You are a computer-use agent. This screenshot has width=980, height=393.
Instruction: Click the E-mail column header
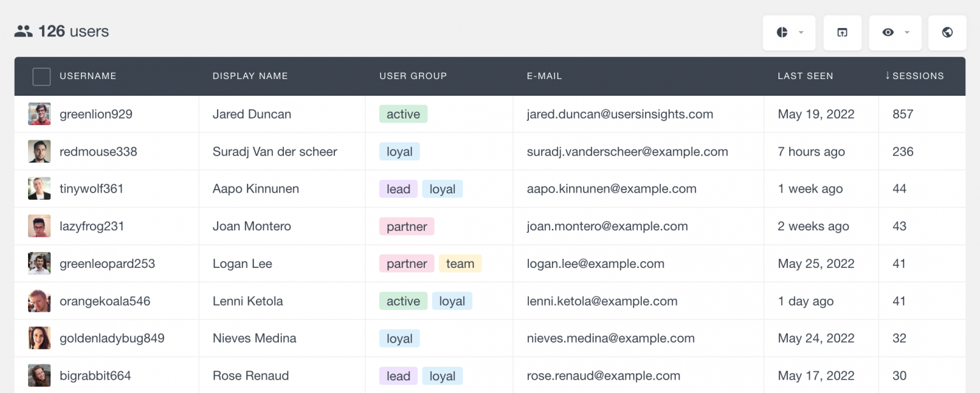tap(544, 76)
